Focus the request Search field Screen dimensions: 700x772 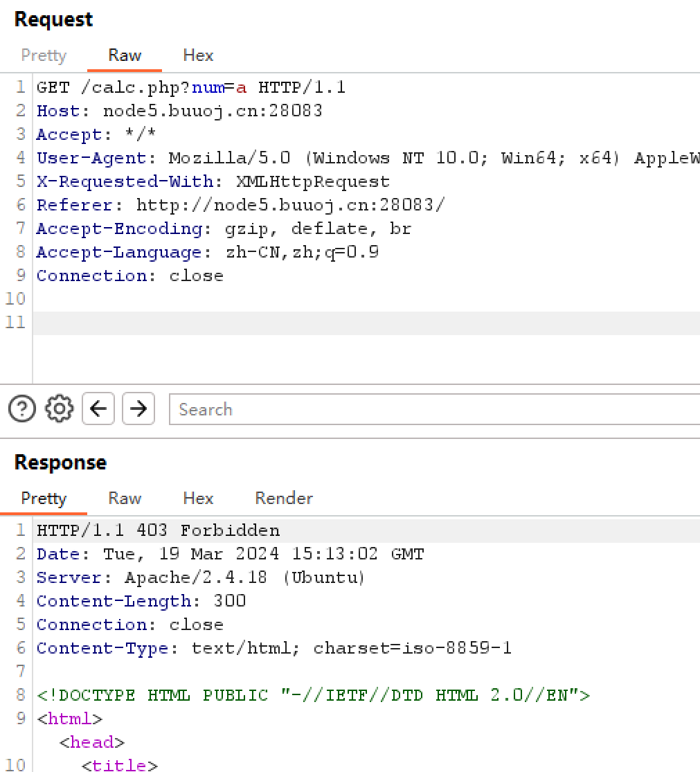pos(434,409)
